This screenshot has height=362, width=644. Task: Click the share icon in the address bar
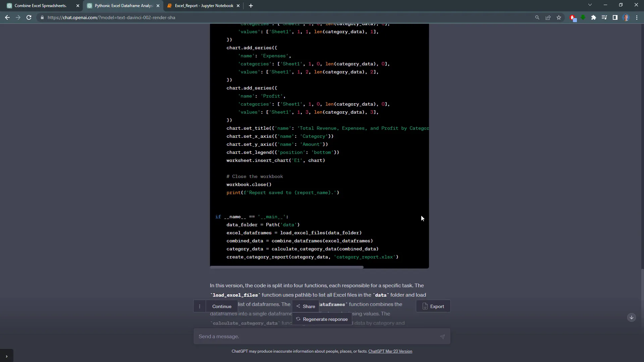[x=548, y=17]
